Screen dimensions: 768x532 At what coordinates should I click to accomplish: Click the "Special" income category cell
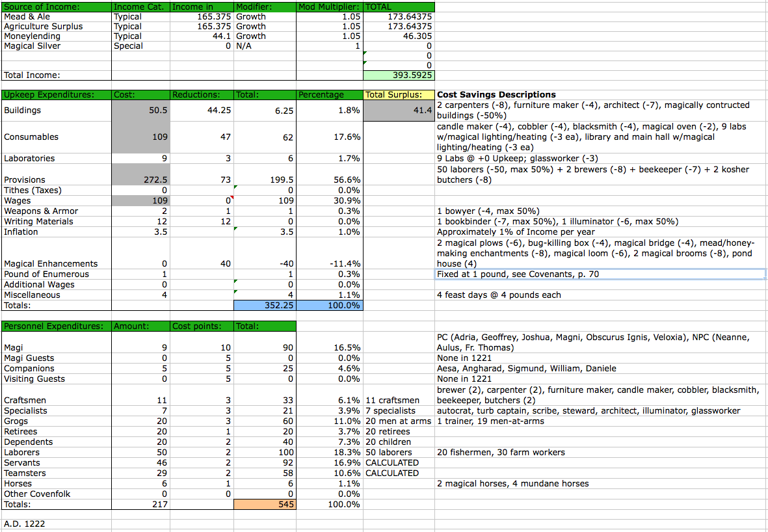tap(141, 46)
